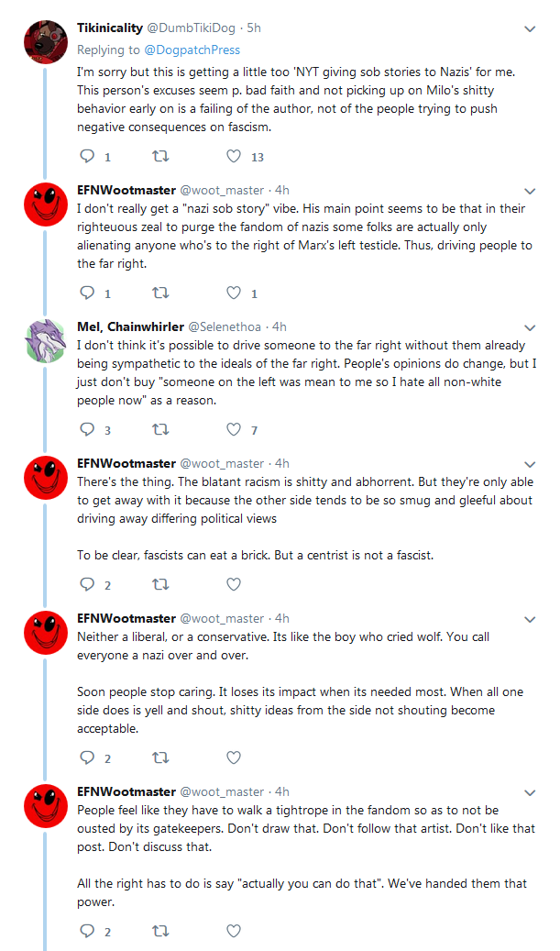This screenshot has height=951, width=560.
Task: Reply to Mel, Chainwhirler's tweet
Action: [88, 429]
